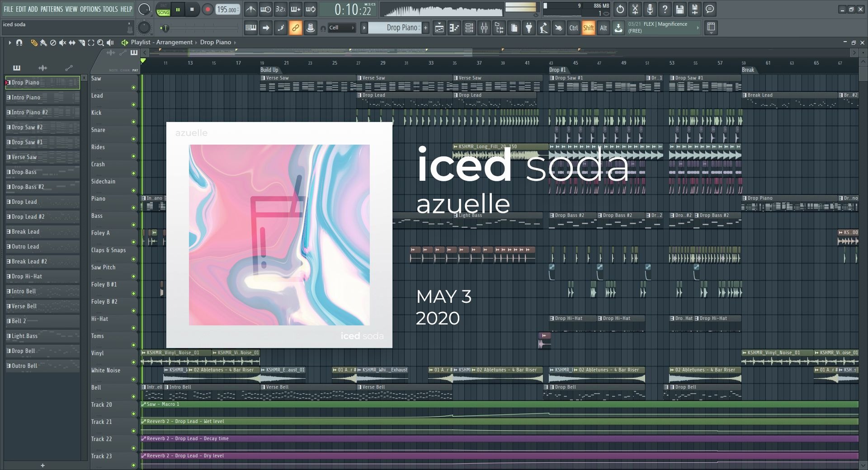This screenshot has width=868, height=470.
Task: Open the EDIT menu
Action: (21, 9)
